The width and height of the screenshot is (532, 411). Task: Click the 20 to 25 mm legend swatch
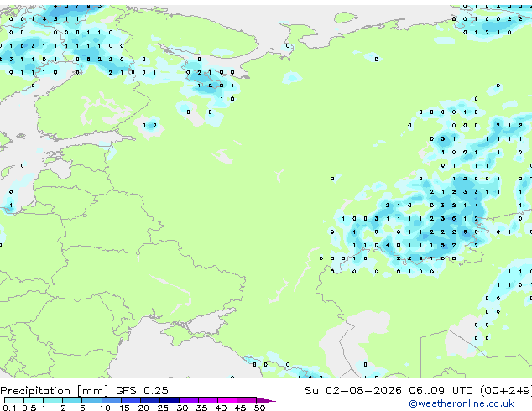(x=150, y=400)
